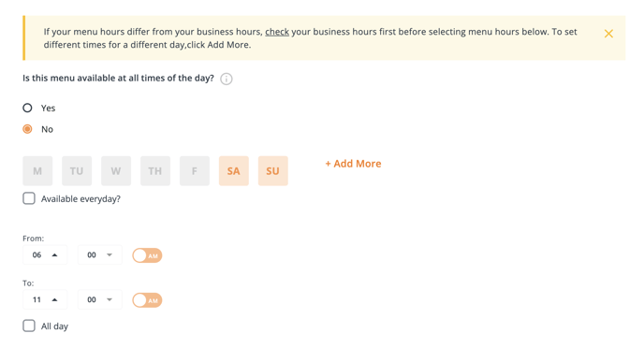Select the No radio button
The width and height of the screenshot is (644, 348).
[27, 129]
